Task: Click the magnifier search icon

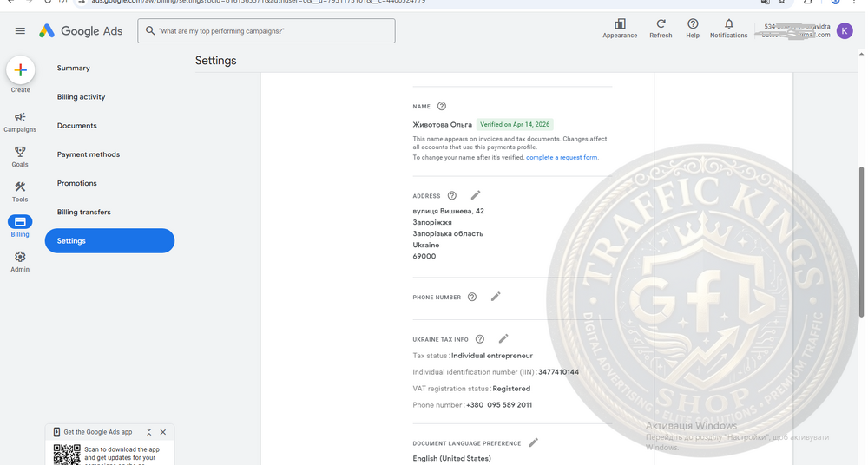Action: (x=149, y=31)
